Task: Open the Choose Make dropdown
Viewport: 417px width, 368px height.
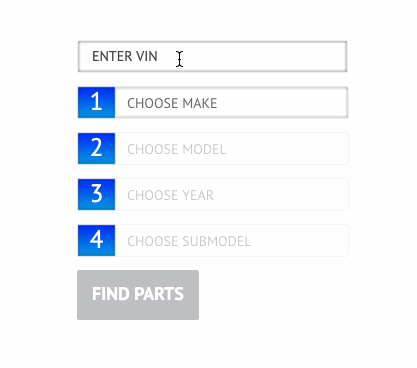Action: click(x=231, y=102)
